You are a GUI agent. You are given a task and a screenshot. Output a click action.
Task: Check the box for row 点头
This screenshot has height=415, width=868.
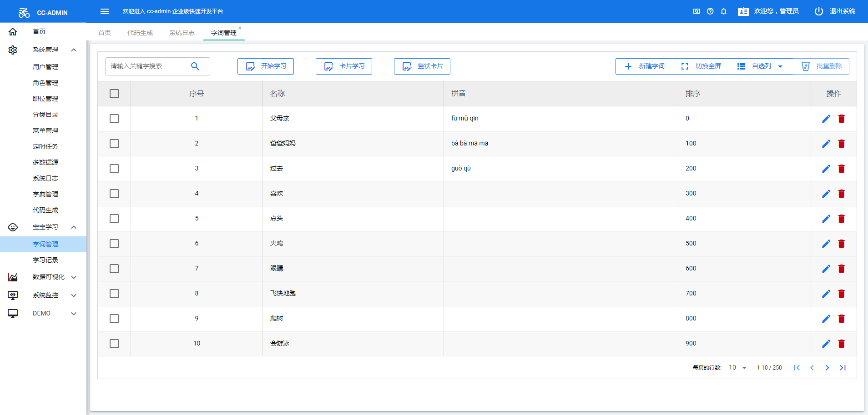coord(114,219)
